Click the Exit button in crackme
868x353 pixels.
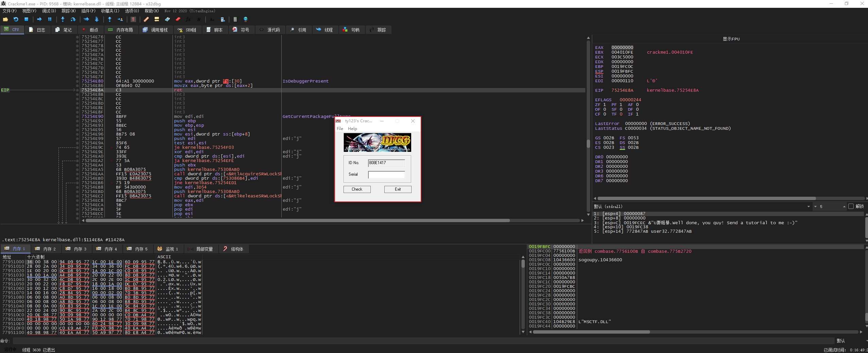pyautogui.click(x=398, y=189)
